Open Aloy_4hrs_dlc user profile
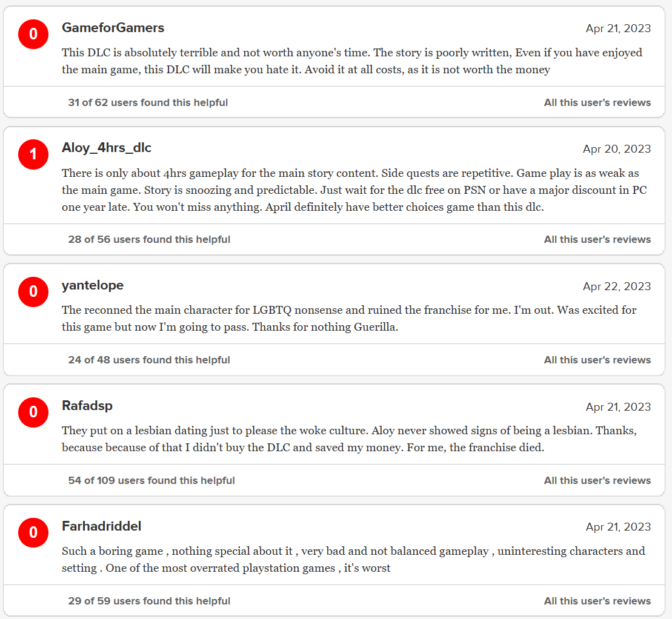672x619 pixels. click(107, 148)
